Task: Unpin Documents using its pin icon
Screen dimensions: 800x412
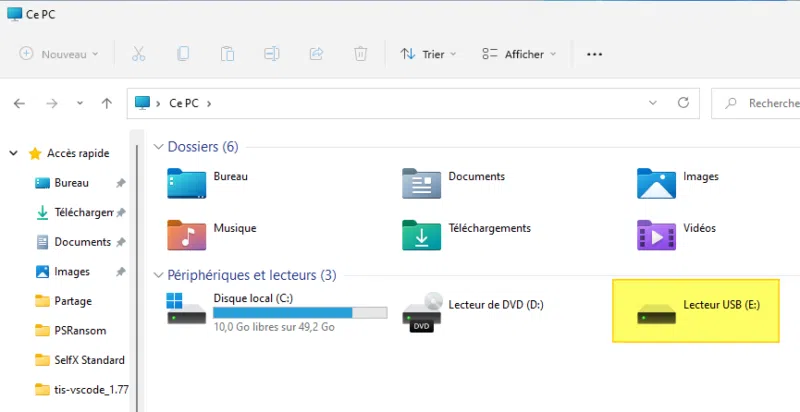Action: tap(120, 242)
